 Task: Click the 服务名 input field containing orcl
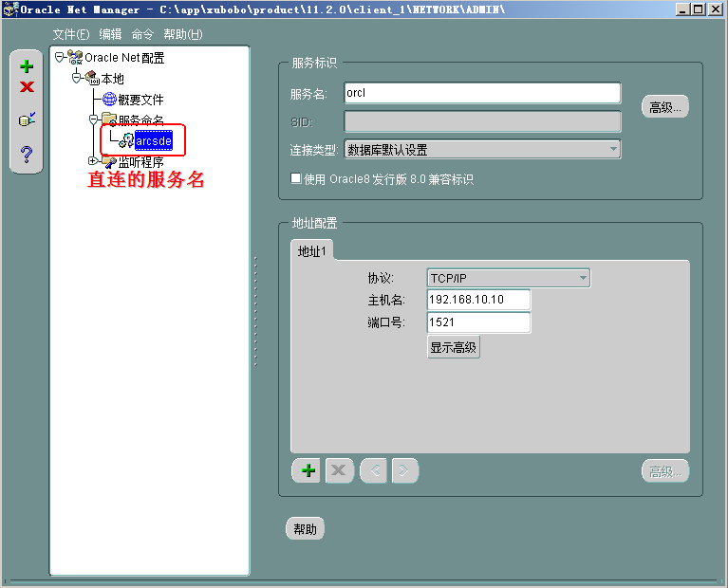click(x=482, y=93)
